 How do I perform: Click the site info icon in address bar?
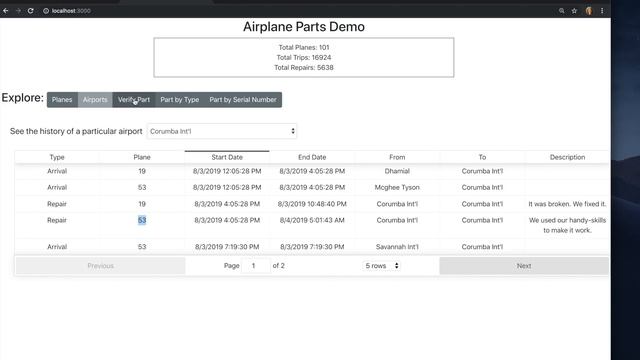click(x=46, y=11)
